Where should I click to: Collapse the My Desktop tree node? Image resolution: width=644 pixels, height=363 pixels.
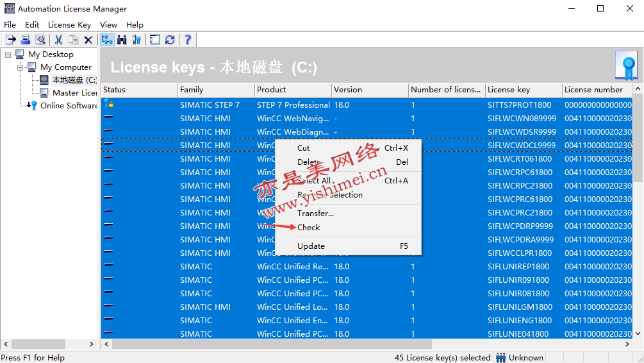pyautogui.click(x=8, y=55)
